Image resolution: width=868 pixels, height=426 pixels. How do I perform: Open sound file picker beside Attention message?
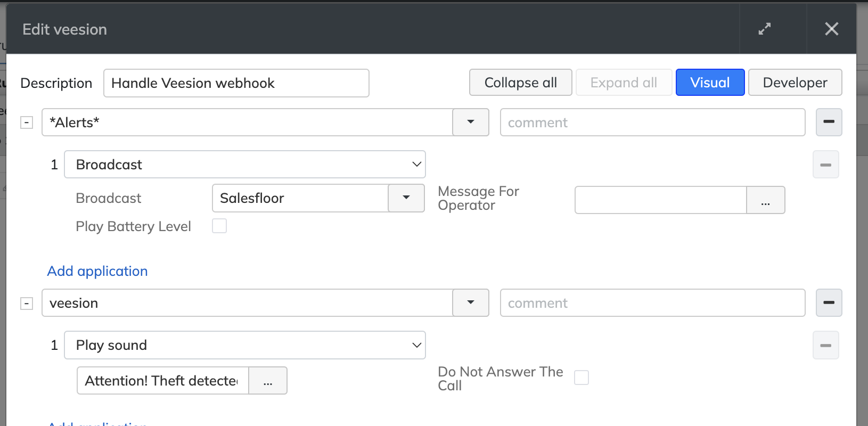[x=268, y=381]
